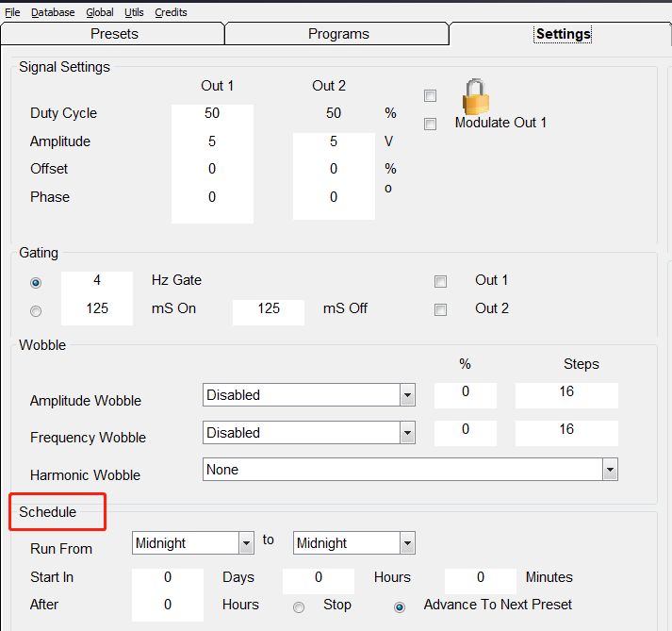The image size is (672, 631).
Task: Open the Utils menu
Action: 134,12
